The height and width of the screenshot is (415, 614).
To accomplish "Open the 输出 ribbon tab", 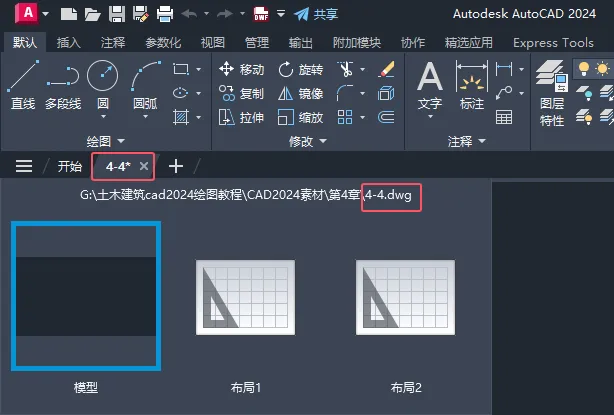I will (300, 42).
